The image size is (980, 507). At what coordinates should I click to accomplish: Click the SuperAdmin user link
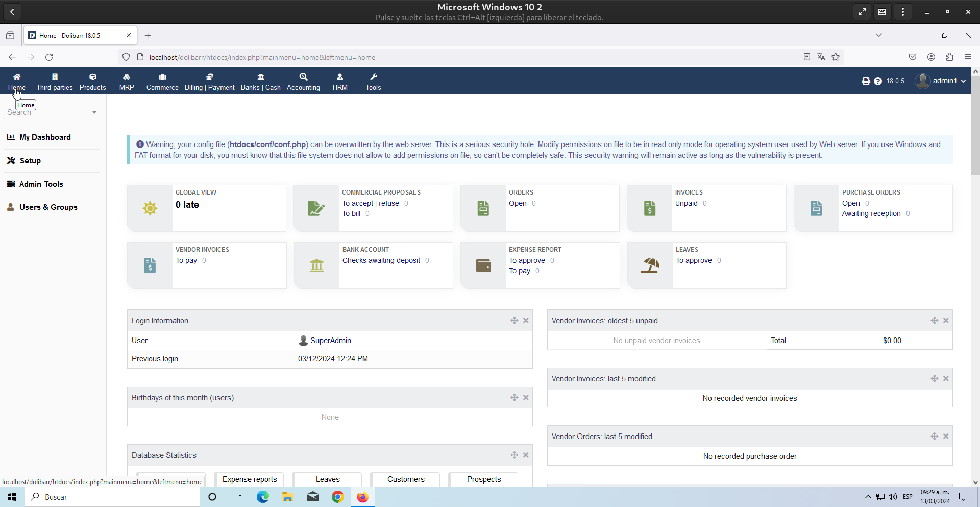point(330,341)
